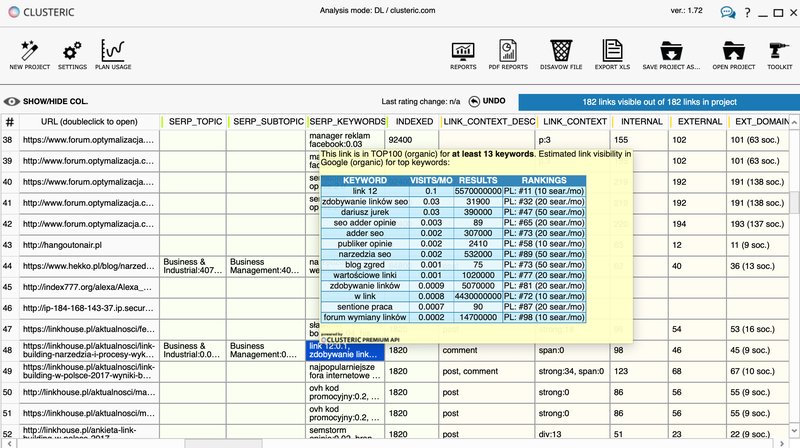Click the vertical scrollbar up arrow
Image resolution: width=800 pixels, height=448 pixels.
click(x=794, y=121)
